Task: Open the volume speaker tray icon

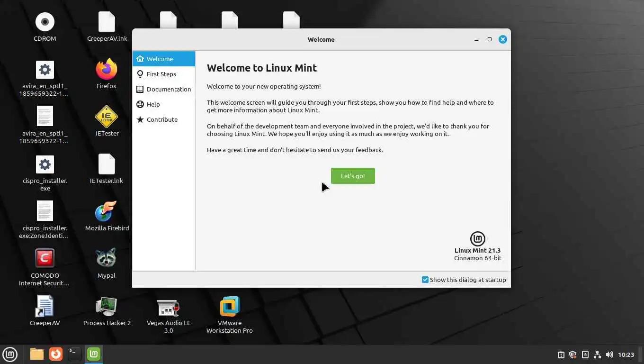Action: [x=609, y=355]
